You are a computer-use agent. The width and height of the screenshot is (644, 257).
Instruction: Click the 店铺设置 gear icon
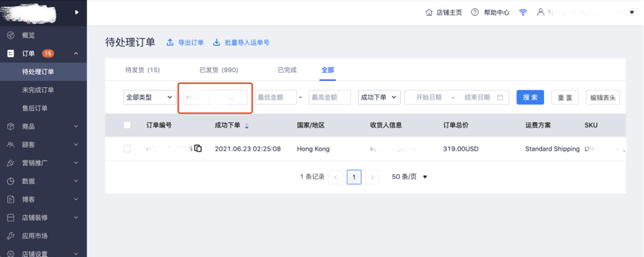[x=11, y=254]
